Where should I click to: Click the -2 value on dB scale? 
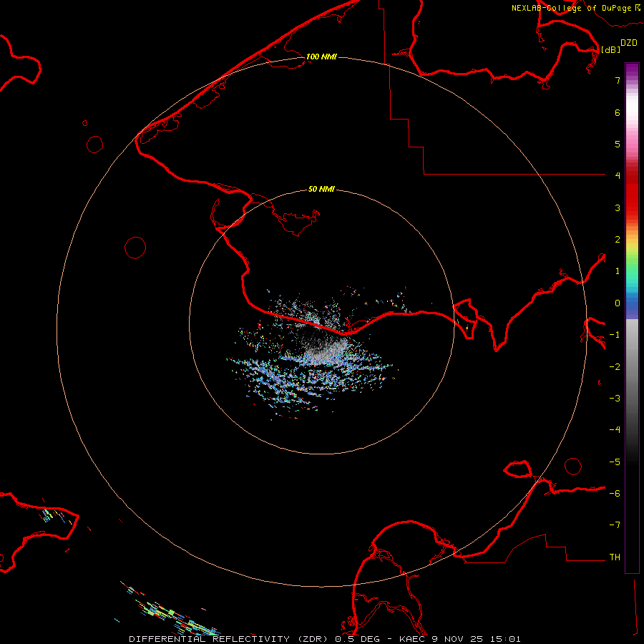tap(615, 367)
